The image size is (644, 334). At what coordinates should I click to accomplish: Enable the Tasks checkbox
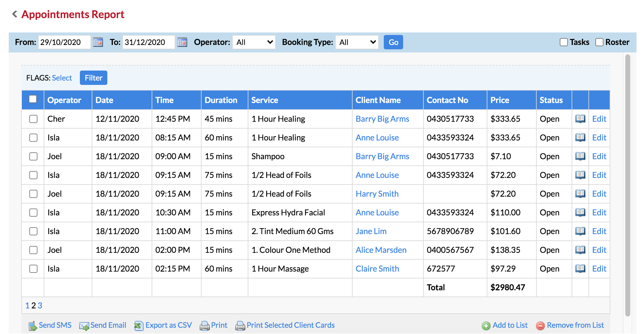point(563,42)
